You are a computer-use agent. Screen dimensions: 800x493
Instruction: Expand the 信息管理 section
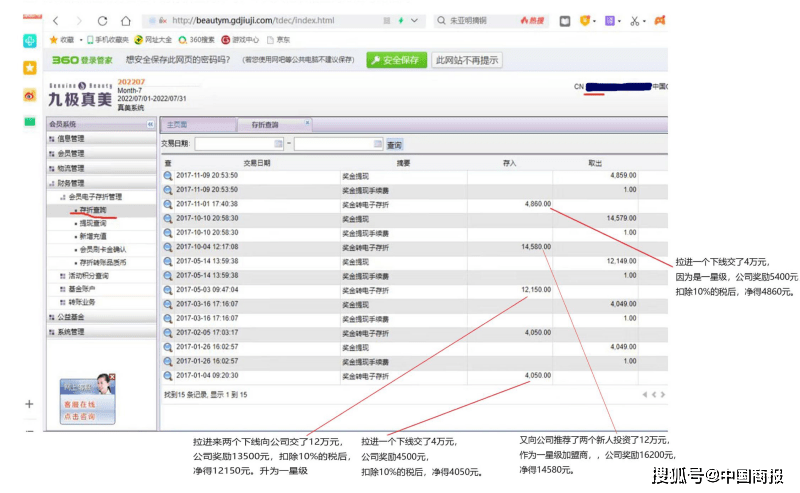(70, 139)
